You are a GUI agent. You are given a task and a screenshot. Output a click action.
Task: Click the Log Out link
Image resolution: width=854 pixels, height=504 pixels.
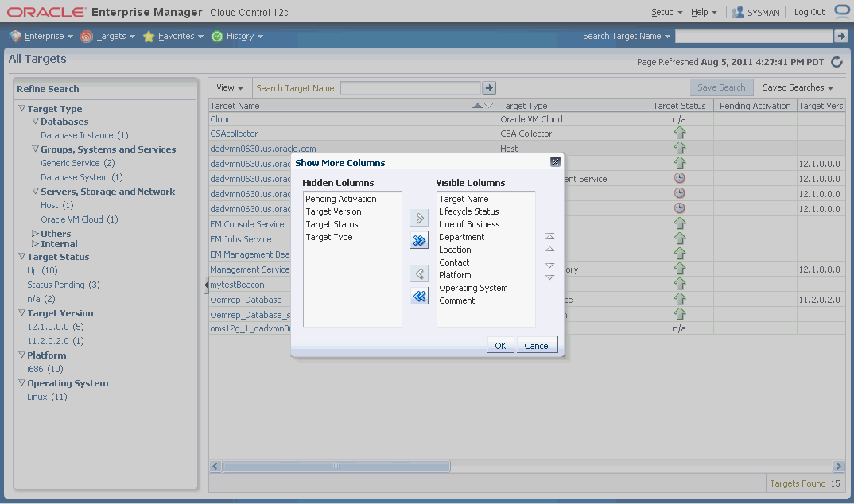pyautogui.click(x=809, y=12)
